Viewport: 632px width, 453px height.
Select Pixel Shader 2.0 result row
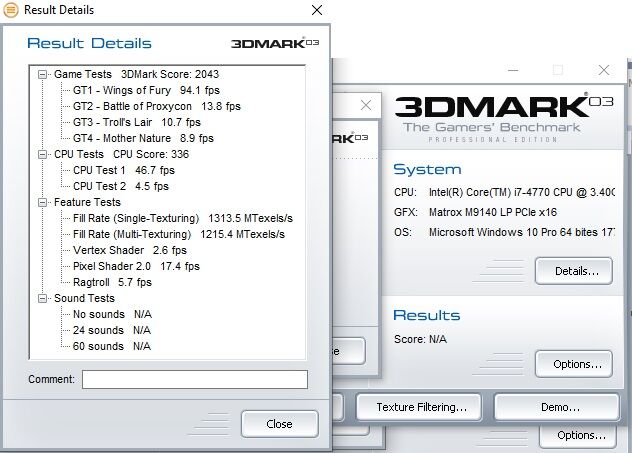point(136,266)
